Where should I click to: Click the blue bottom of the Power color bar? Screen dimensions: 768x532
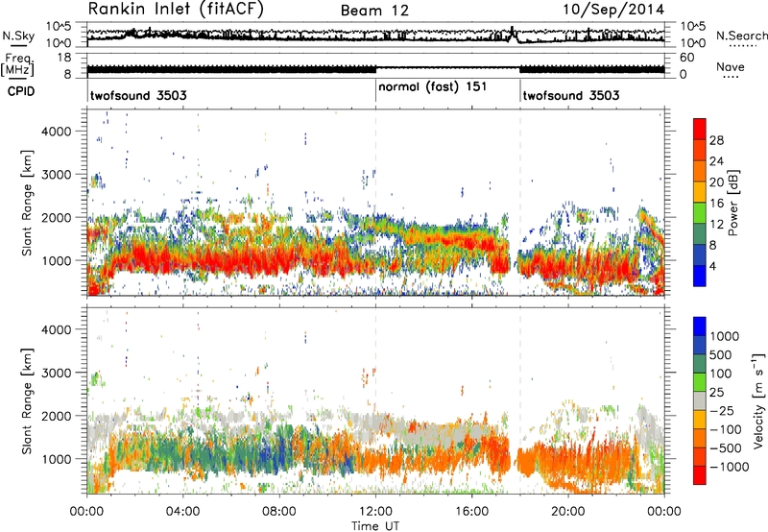(x=700, y=277)
